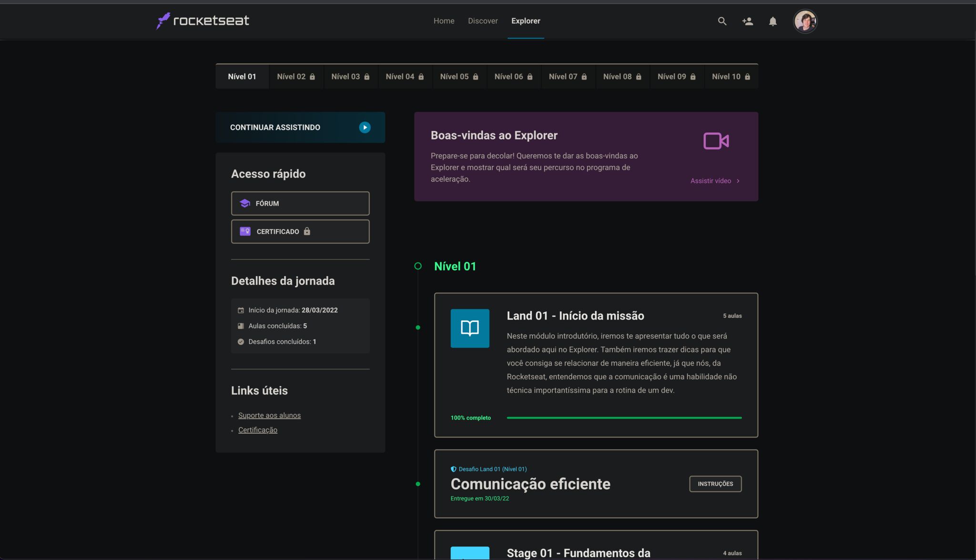The height and width of the screenshot is (560, 976).
Task: Select the Nível 01 tab
Action: (242, 77)
